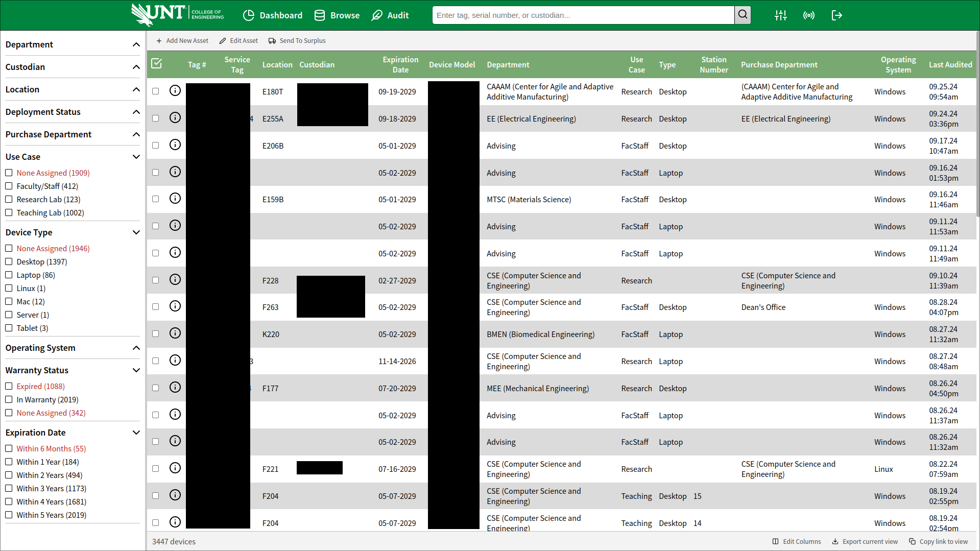Check Desktop (1397) device type
This screenshot has width=980, height=551.
(9, 261)
